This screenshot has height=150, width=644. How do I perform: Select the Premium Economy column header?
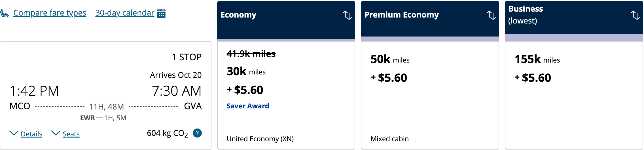(401, 15)
